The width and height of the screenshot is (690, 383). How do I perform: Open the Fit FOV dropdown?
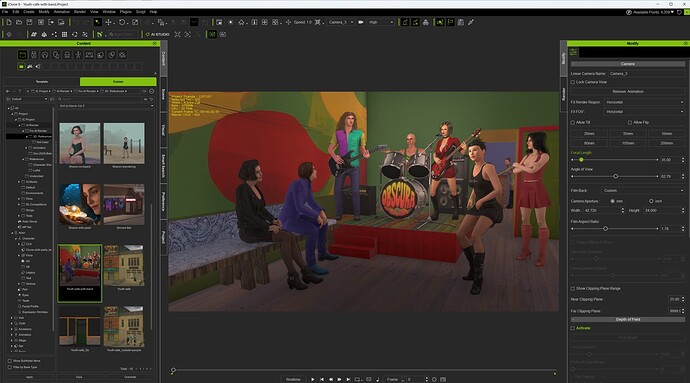tap(644, 112)
